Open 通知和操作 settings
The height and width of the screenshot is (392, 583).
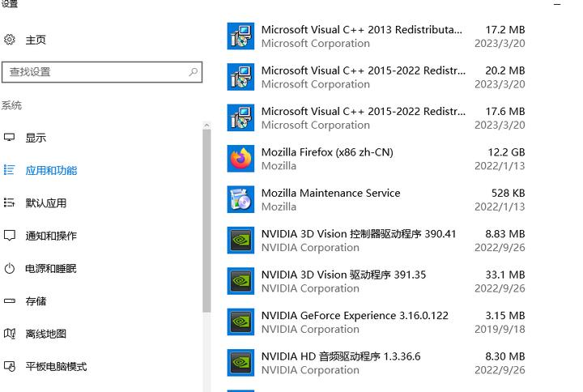pos(51,236)
